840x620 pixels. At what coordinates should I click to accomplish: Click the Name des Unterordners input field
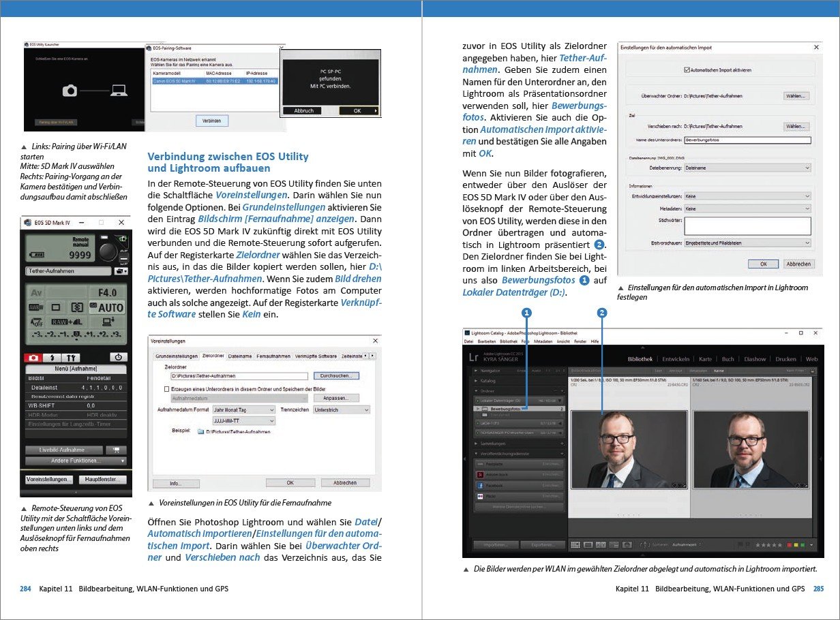747,140
